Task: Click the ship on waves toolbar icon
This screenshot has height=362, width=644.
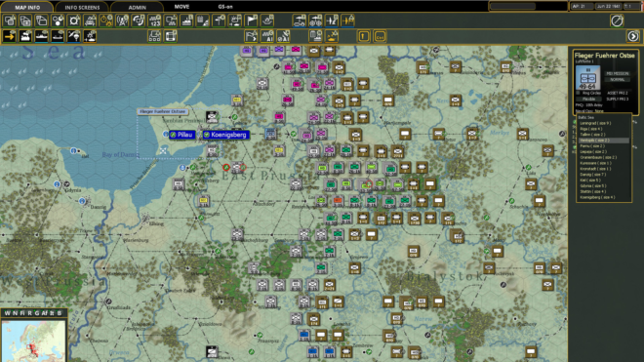Action: 267,20
